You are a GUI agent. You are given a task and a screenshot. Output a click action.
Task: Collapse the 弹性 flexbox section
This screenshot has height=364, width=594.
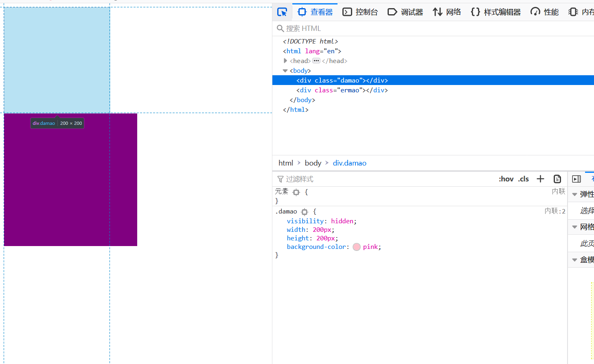[574, 194]
